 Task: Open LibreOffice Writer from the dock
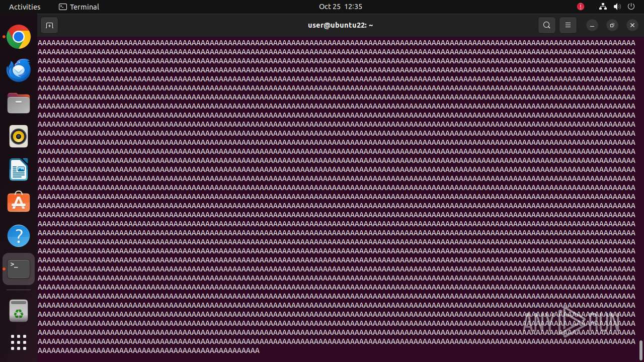click(19, 169)
